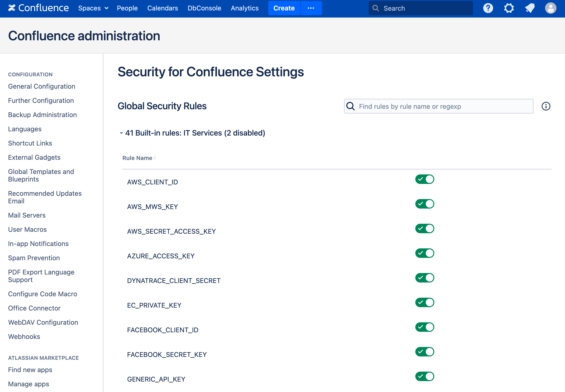Image resolution: width=565 pixels, height=392 pixels.
Task: Open the more options ellipsis beside Create
Action: (311, 8)
